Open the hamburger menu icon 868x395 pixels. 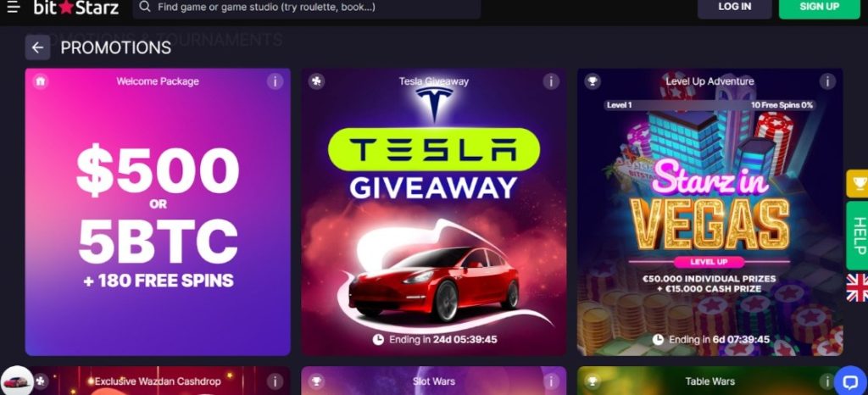click(x=14, y=7)
